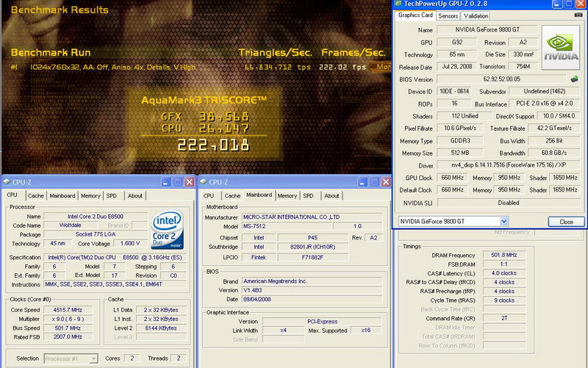
Task: Click the LPCIO value F71882F
Action: point(312,257)
